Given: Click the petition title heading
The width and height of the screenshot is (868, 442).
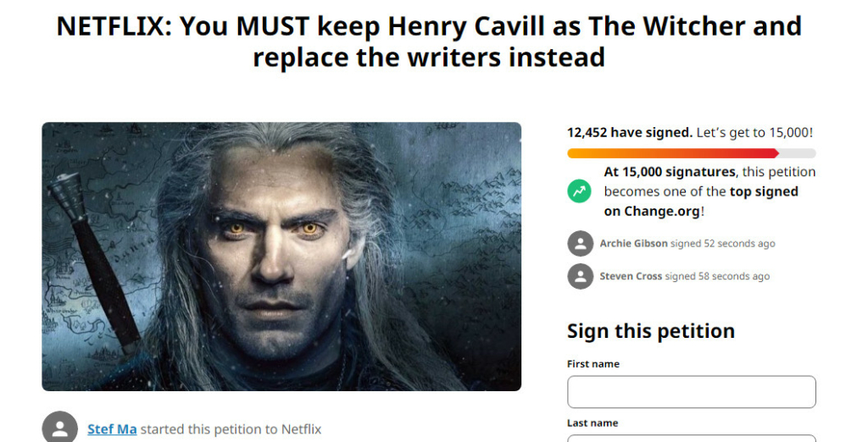Looking at the screenshot, I should coord(429,41).
